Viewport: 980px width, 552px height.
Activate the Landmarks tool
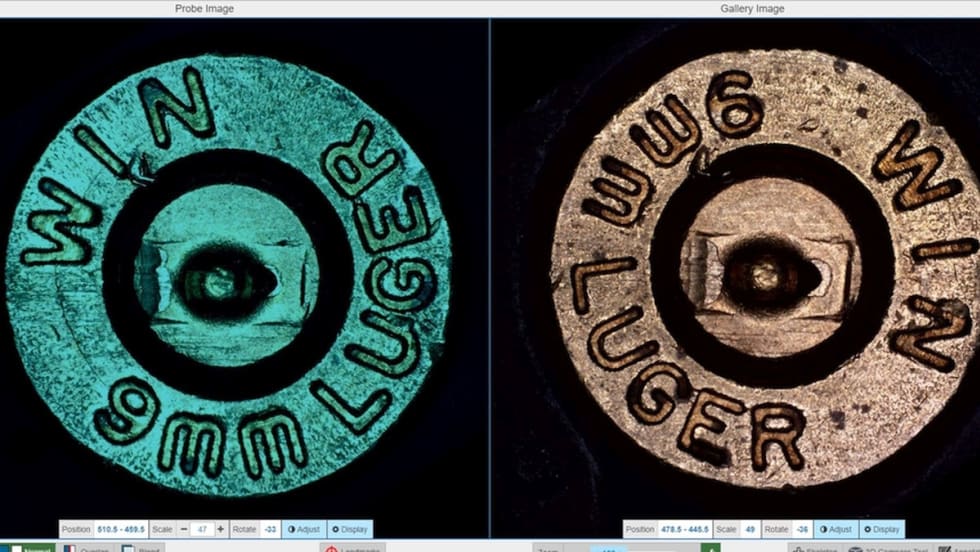coord(352,549)
